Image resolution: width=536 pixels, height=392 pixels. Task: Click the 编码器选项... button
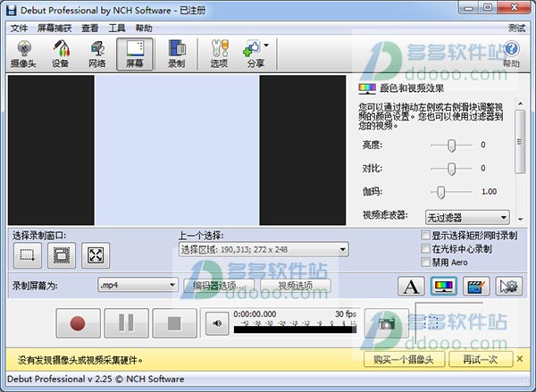tap(219, 286)
